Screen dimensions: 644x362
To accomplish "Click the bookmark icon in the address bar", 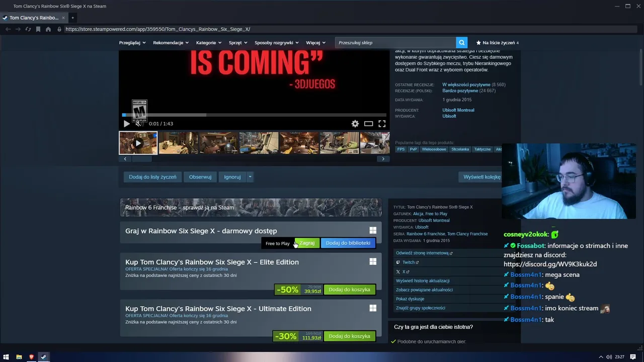I will (38, 29).
